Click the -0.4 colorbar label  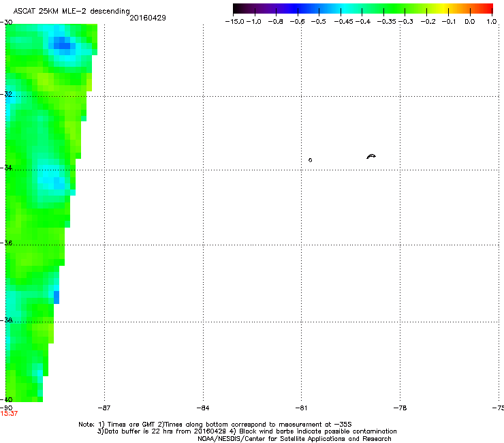[x=363, y=22]
